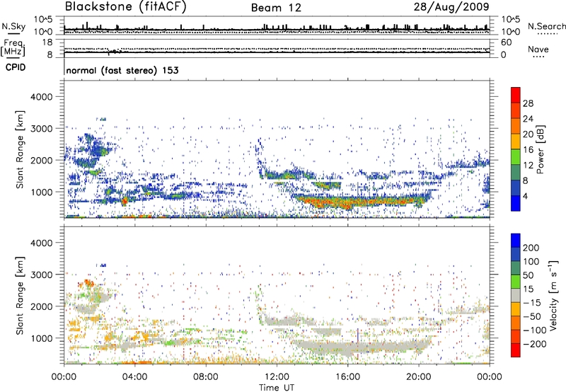Select the "Beam 12" heading

click(276, 8)
